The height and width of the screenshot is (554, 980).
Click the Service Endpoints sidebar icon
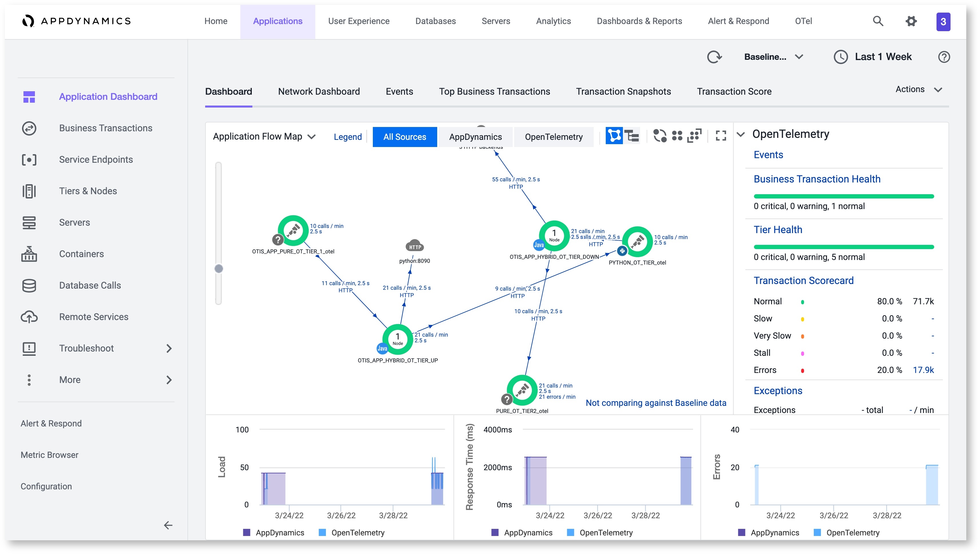point(29,159)
